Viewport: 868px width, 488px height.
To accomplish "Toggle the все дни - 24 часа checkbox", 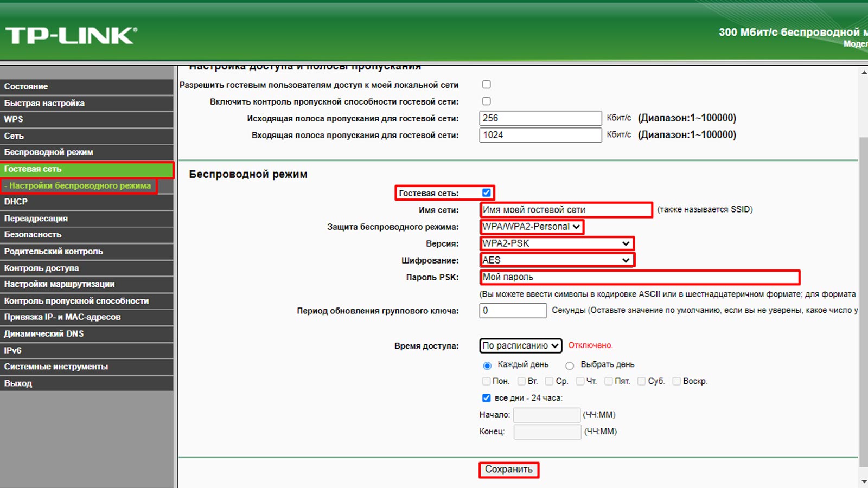I will tap(487, 398).
